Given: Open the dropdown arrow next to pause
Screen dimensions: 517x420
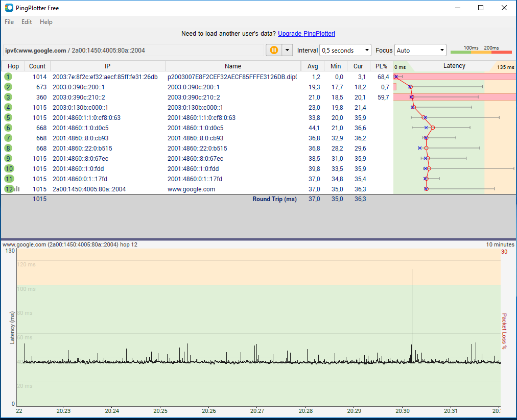Looking at the screenshot, I should coord(287,50).
